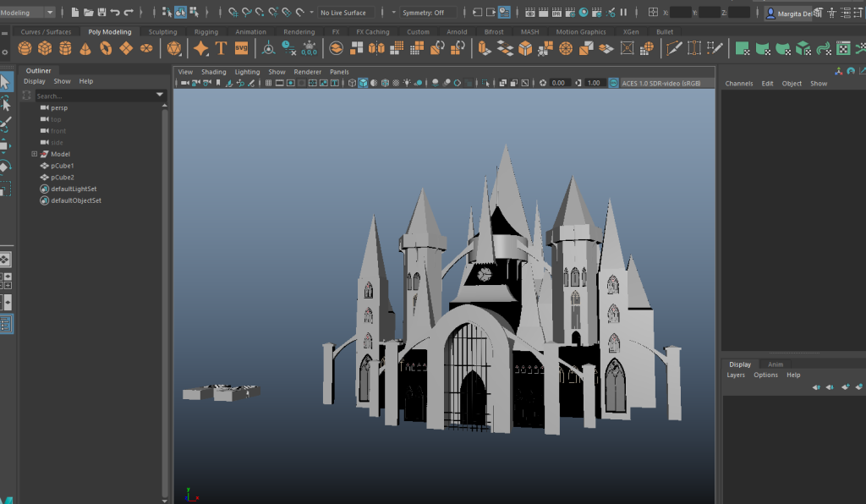Image resolution: width=866 pixels, height=504 pixels.
Task: Select the arrow Select tool in the toolbox
Action: pyautogui.click(x=6, y=82)
